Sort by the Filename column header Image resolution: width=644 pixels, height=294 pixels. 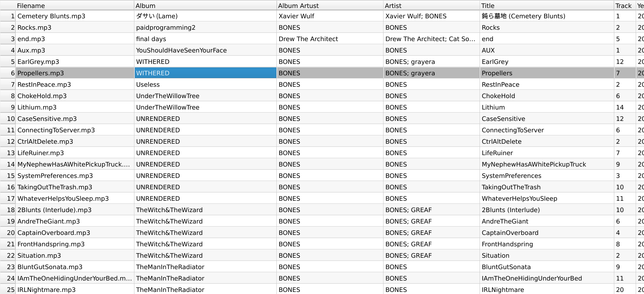point(74,6)
